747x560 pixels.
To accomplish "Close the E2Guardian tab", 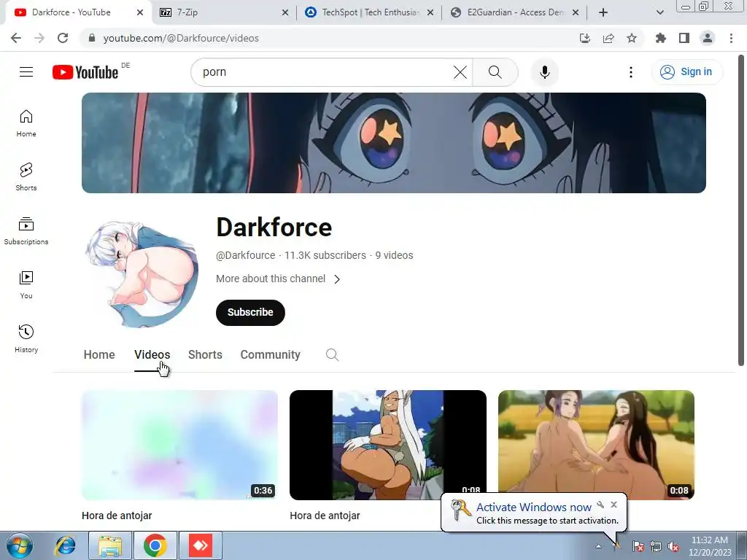I will coord(576,12).
